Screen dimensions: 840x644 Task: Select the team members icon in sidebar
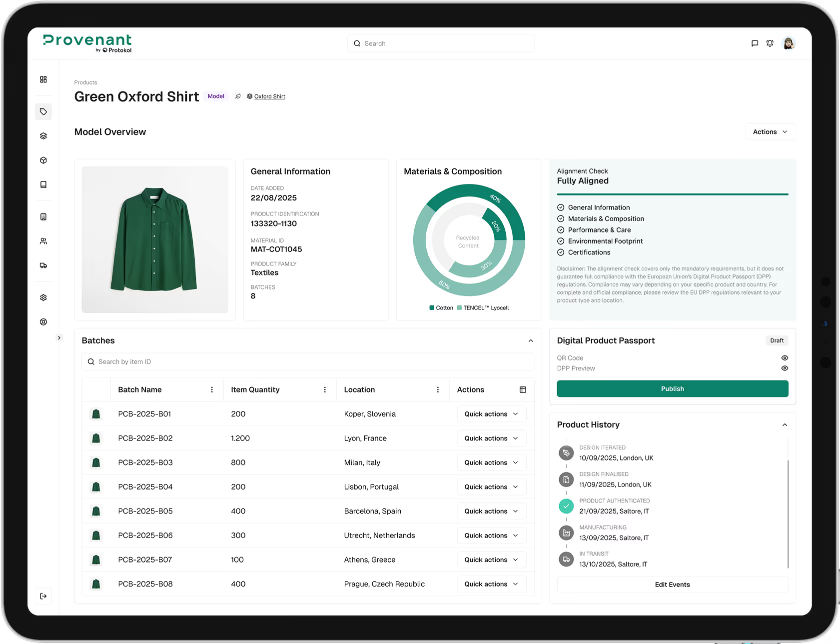pos(43,241)
